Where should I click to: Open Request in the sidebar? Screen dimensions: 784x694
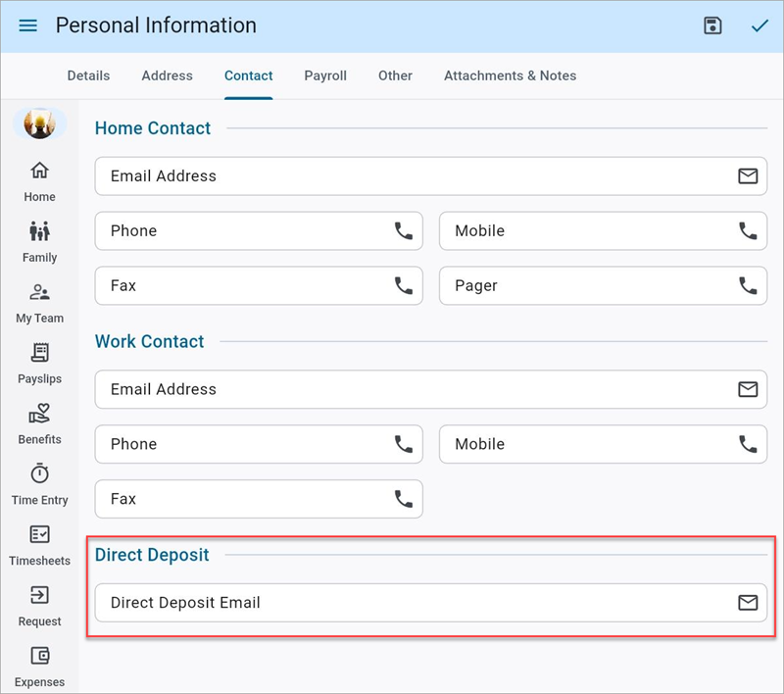(x=39, y=607)
